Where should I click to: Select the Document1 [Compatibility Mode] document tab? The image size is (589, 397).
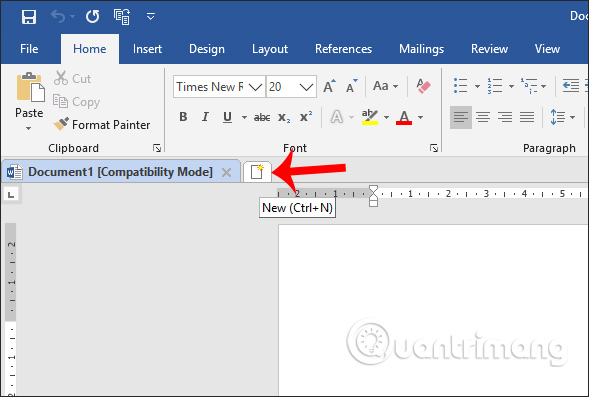(120, 172)
